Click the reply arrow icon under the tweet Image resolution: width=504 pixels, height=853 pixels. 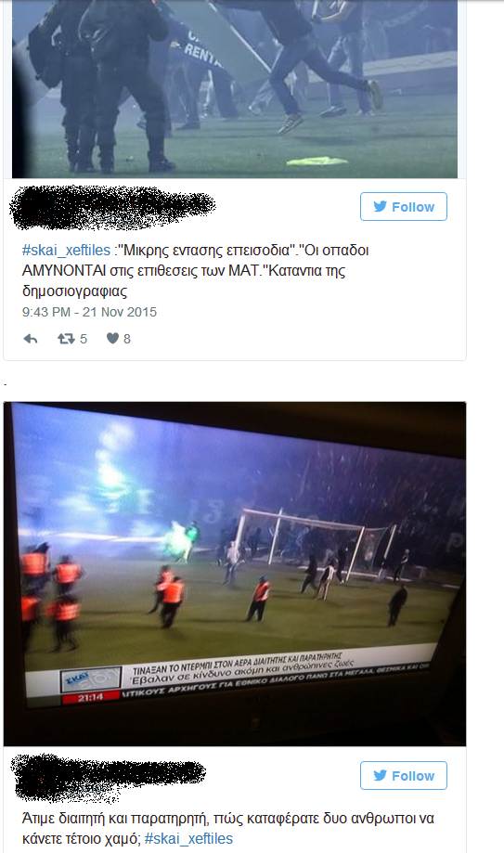pyautogui.click(x=31, y=339)
